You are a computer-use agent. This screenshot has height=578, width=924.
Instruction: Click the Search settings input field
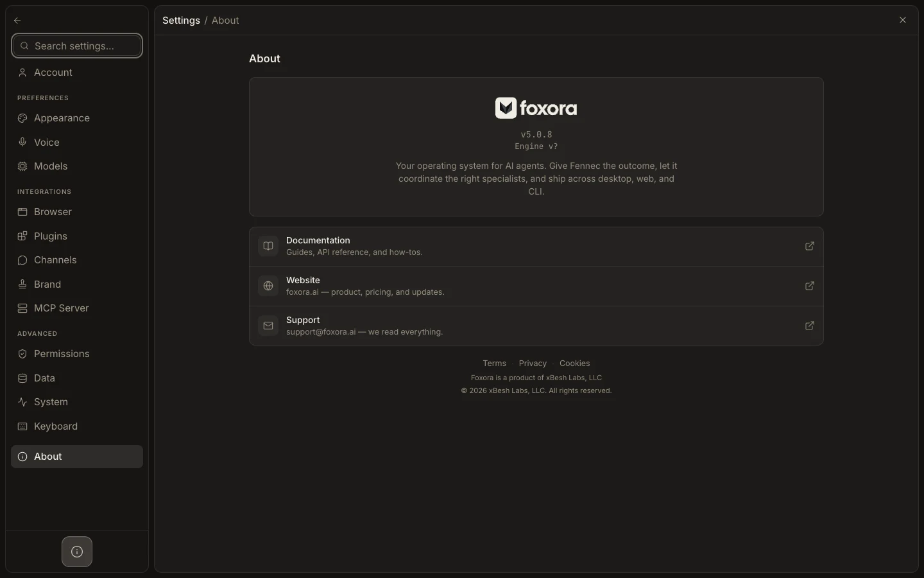point(77,46)
